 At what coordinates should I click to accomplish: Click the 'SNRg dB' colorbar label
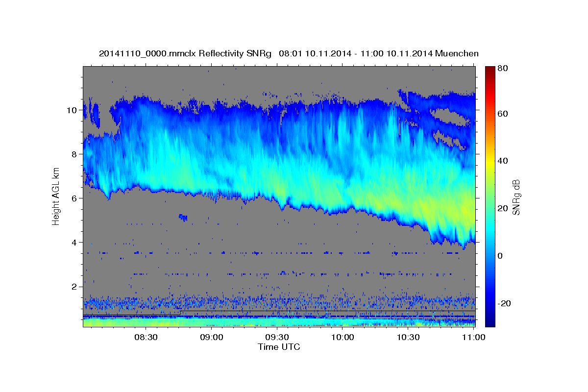[516, 197]
